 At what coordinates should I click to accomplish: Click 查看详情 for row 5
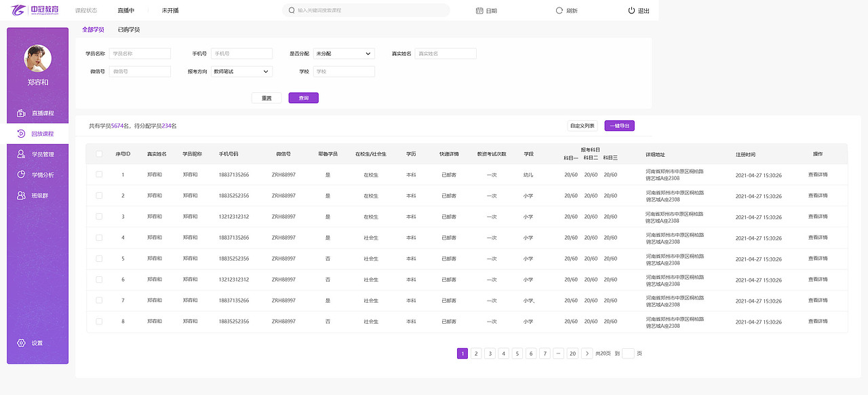coord(818,259)
